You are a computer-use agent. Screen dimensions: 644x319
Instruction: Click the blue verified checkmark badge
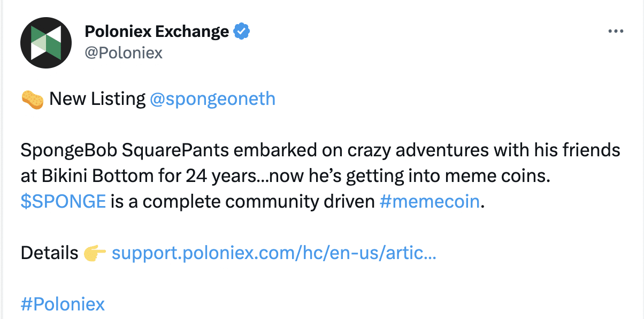[x=242, y=32]
